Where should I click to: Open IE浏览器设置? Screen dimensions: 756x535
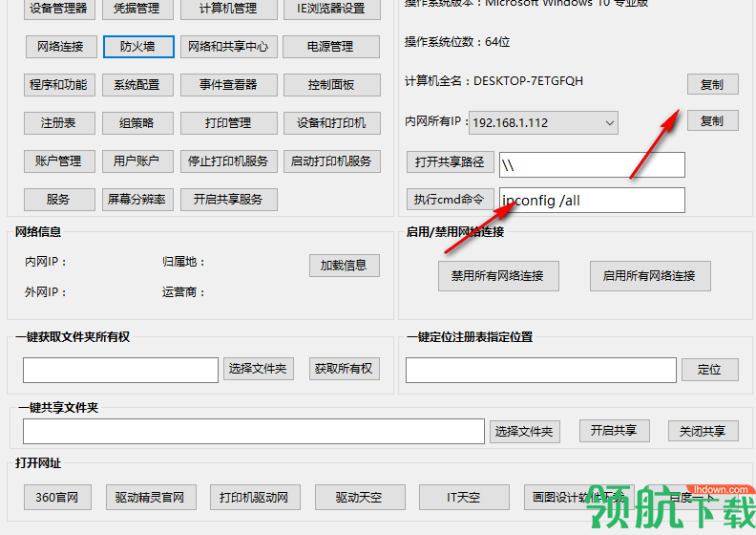coord(332,9)
